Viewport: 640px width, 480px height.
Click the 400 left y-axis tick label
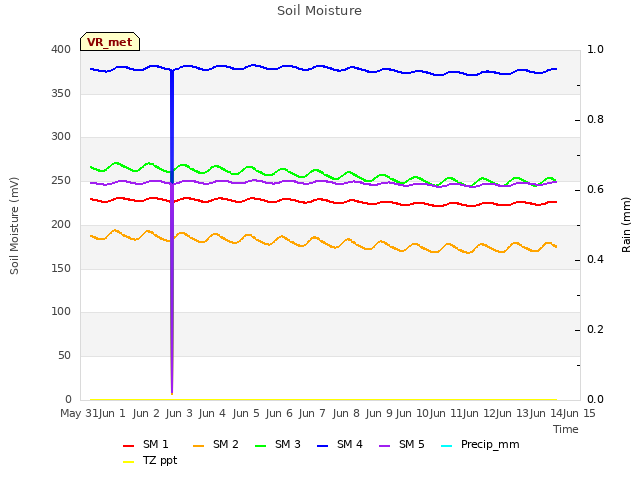pyautogui.click(x=61, y=49)
